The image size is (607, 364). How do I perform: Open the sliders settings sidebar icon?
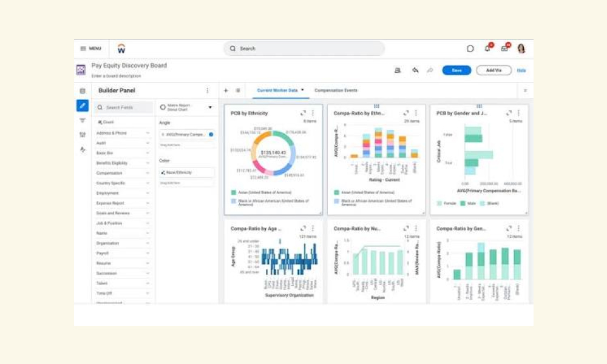coord(83,135)
